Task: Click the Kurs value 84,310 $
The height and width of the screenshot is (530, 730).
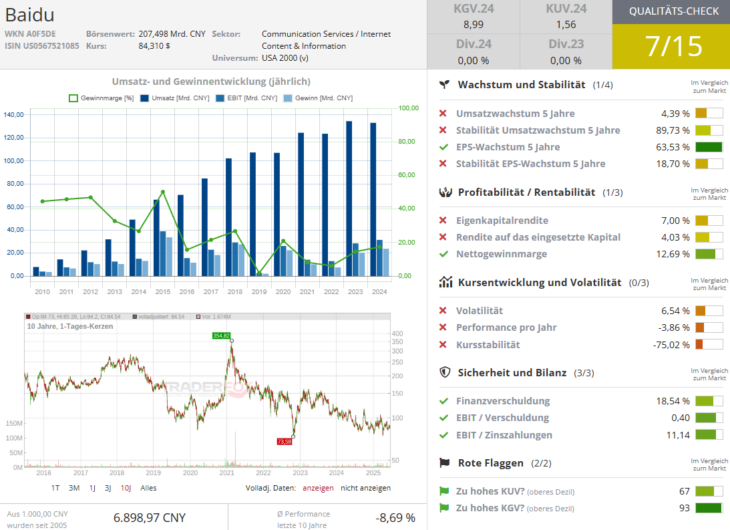Action: (154, 46)
